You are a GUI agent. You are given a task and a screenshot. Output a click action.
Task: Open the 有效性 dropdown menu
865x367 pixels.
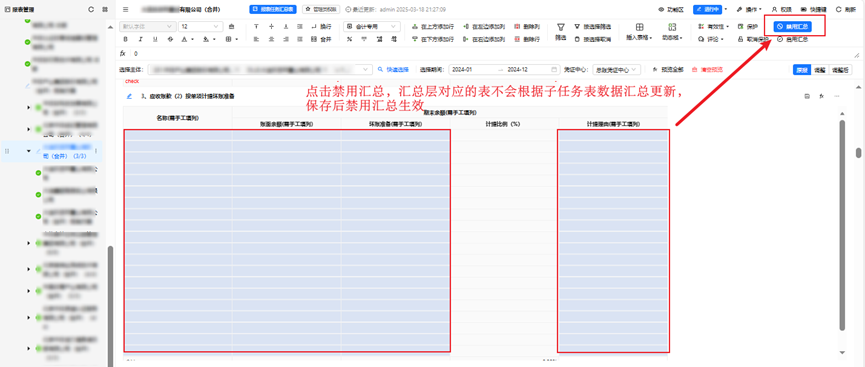[713, 26]
